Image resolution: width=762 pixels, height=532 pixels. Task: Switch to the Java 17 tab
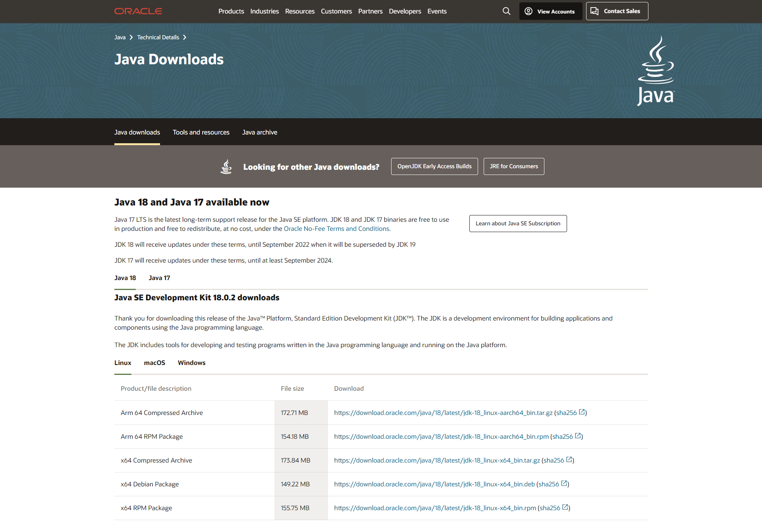[159, 278]
